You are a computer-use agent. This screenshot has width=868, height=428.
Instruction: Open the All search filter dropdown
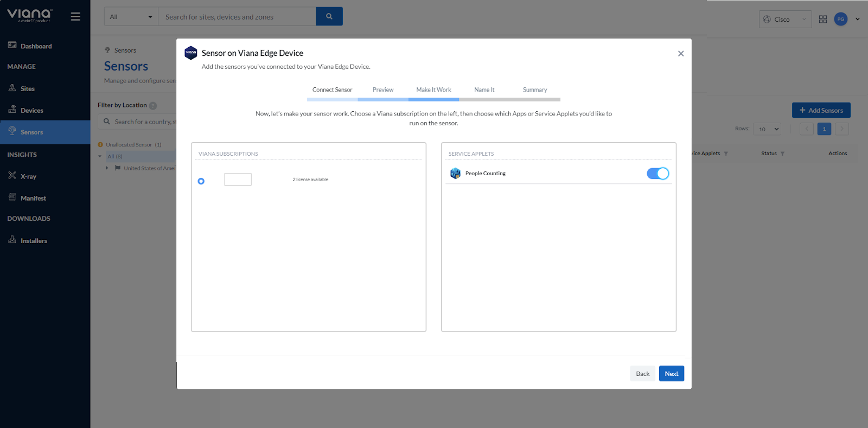[x=131, y=17]
